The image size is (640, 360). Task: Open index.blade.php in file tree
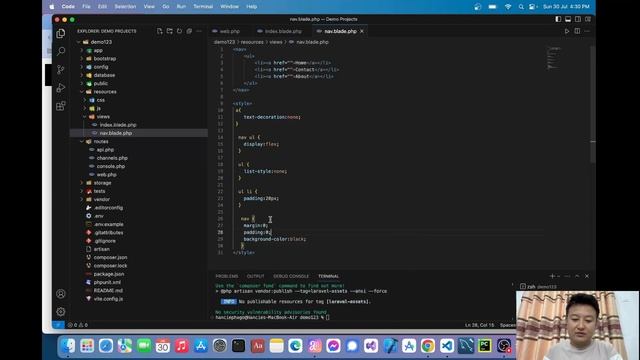tap(118, 125)
